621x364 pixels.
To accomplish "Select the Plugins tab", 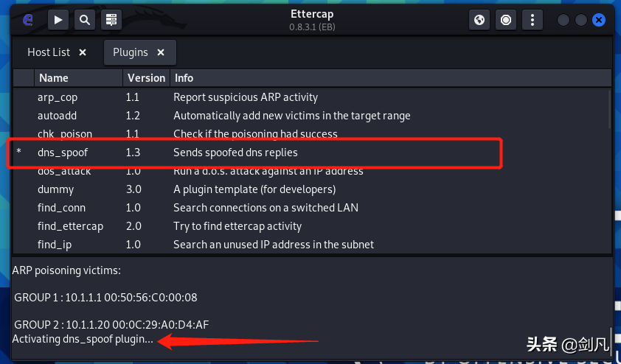I will click(x=131, y=52).
